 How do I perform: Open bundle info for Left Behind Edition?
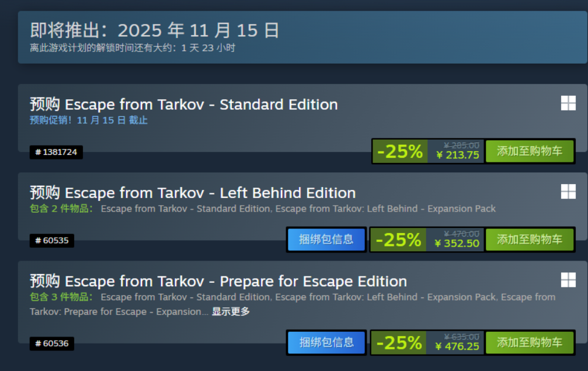click(326, 240)
